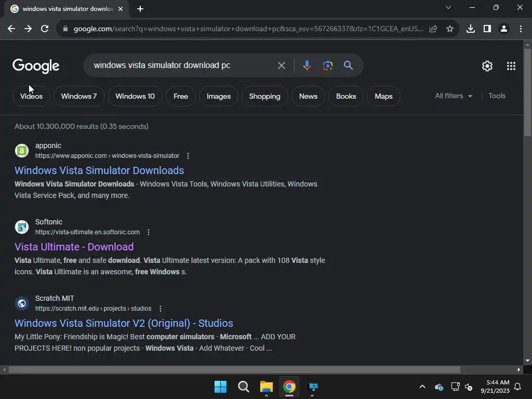Click Chrome icon in taskbar
This screenshot has height=399, width=532.
289,387
